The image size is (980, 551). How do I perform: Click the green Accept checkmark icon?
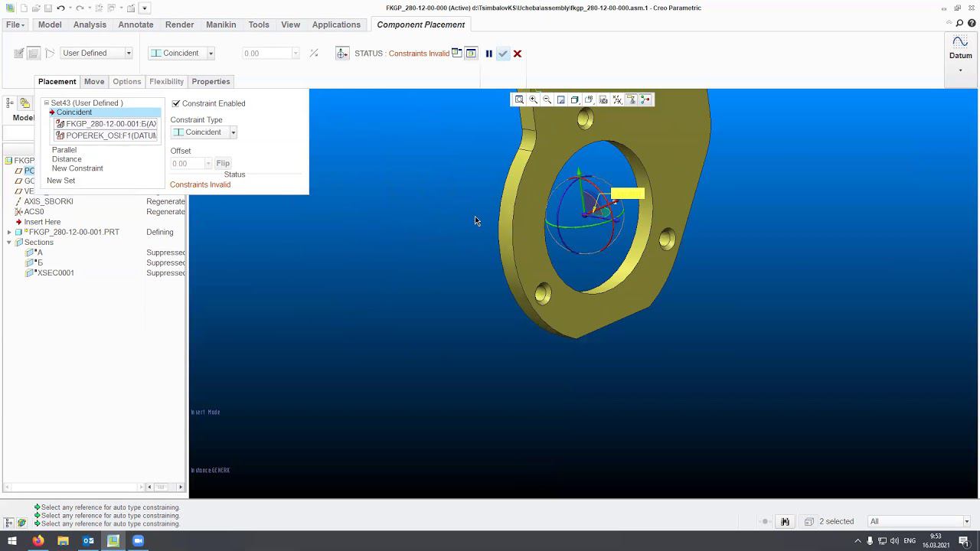coord(503,54)
